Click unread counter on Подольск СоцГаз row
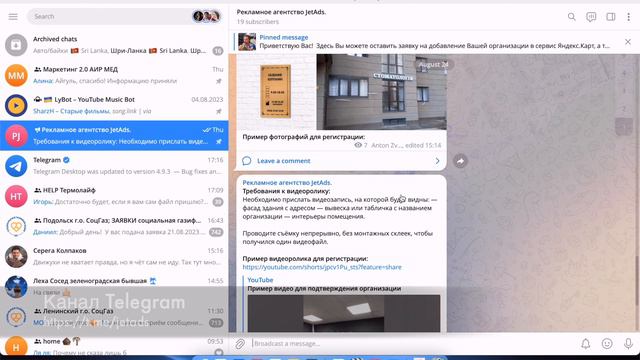640x360 pixels. point(216,232)
